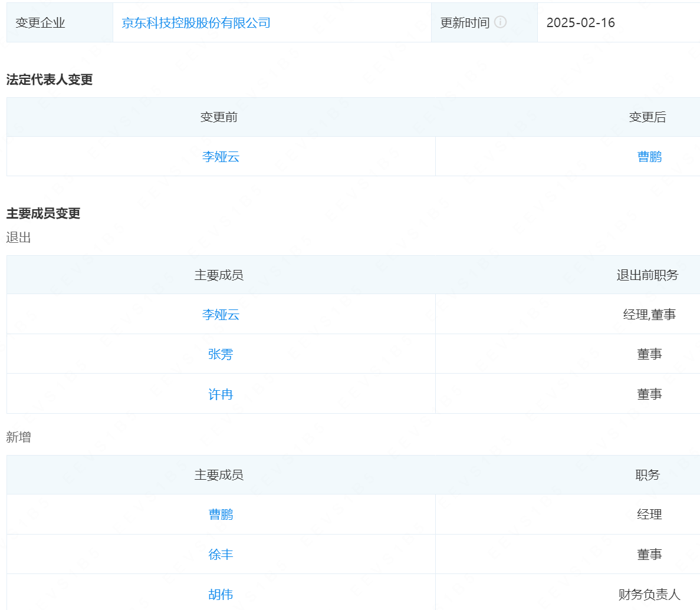This screenshot has width=700, height=610.
Task: Select the 主要成员变更 section heading
Action: (x=43, y=213)
